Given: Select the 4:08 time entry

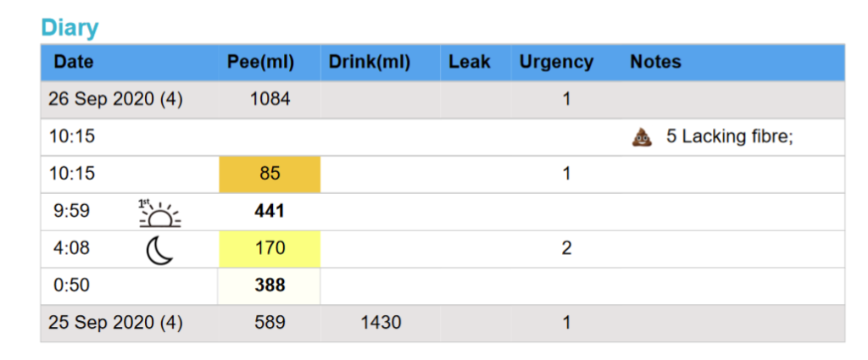Looking at the screenshot, I should coord(70,248).
